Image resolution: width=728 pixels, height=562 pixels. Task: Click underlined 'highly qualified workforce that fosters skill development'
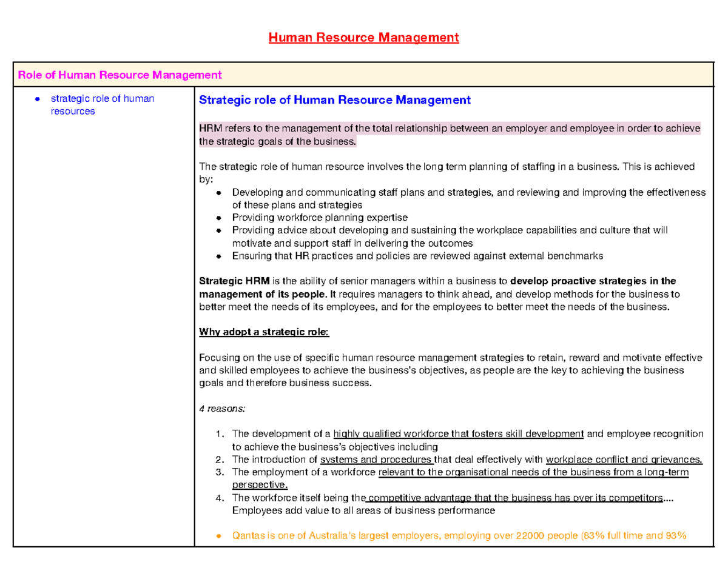click(459, 434)
